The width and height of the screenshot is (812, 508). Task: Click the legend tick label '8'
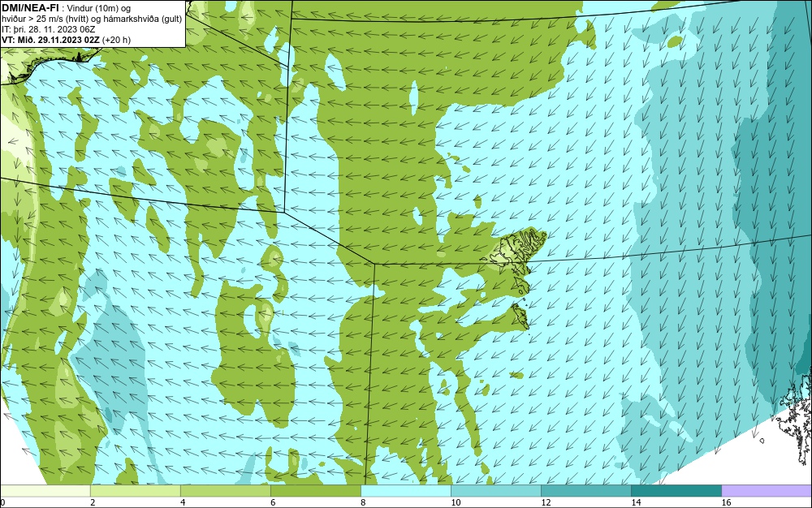coord(363,502)
